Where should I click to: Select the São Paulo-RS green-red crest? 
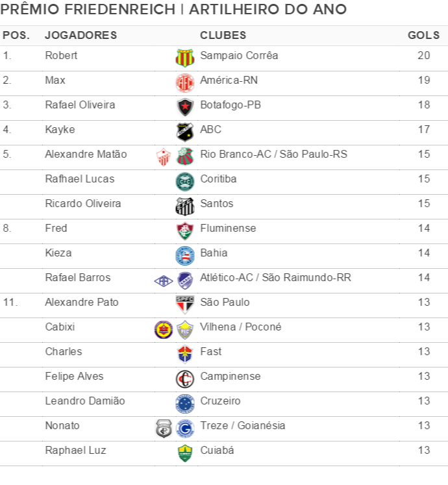tap(185, 156)
